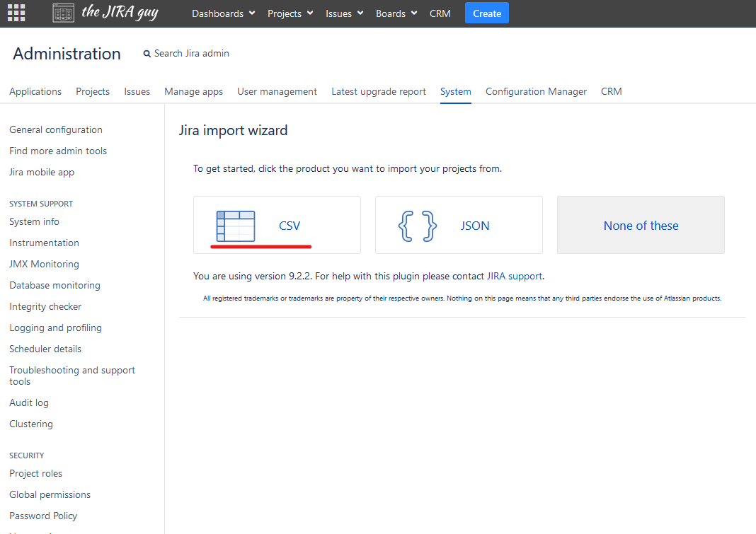This screenshot has height=534, width=756.
Task: Open Troubleshooting and support tools
Action: [71, 376]
